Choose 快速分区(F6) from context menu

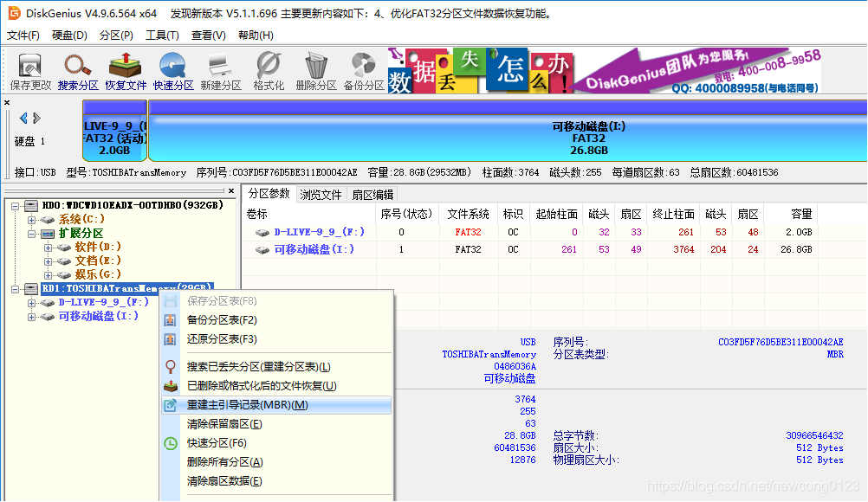pos(277,443)
